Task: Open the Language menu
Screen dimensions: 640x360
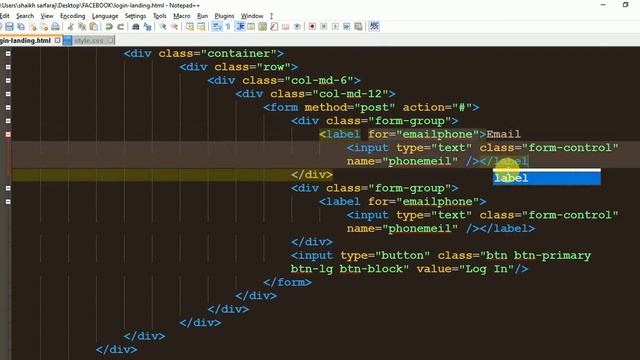Action: (x=105, y=16)
